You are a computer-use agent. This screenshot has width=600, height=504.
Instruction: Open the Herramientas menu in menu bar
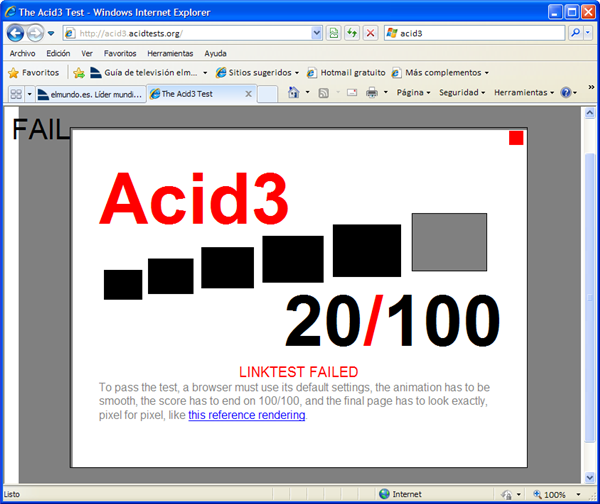pos(170,53)
